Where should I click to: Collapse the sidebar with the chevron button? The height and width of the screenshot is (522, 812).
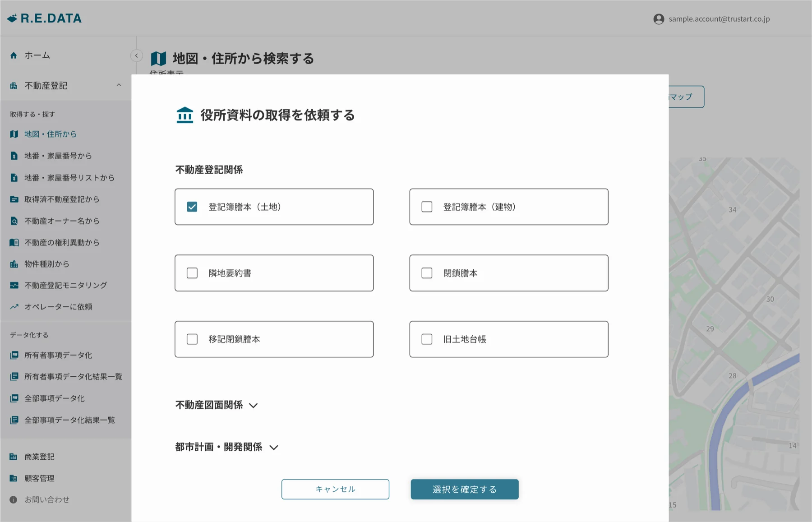pos(136,55)
